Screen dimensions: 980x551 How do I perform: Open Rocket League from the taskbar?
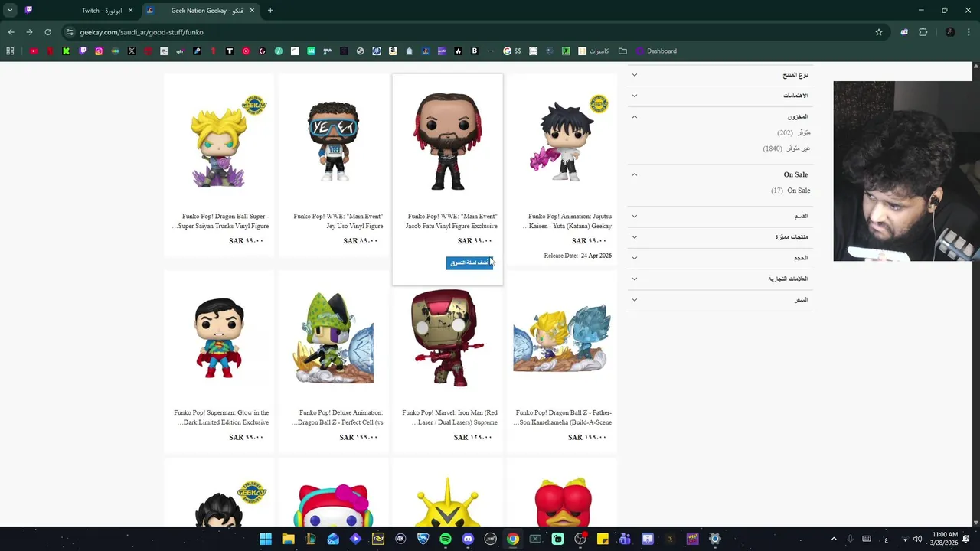coord(423,539)
